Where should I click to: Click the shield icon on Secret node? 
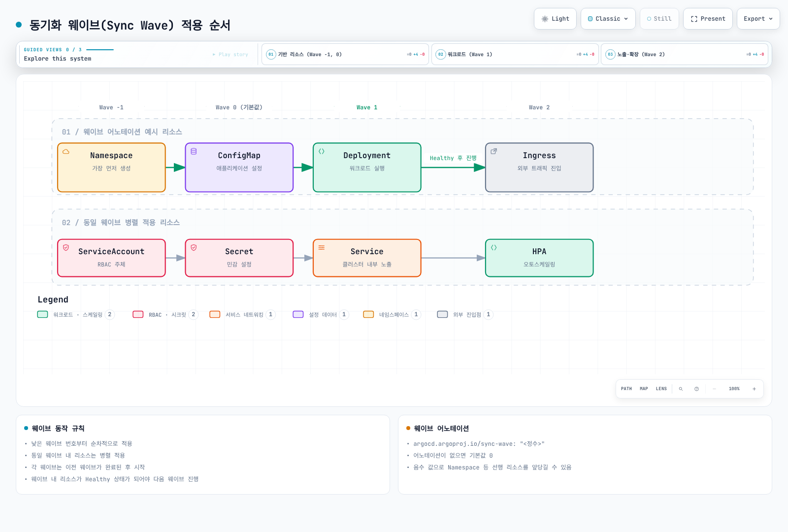coord(194,248)
